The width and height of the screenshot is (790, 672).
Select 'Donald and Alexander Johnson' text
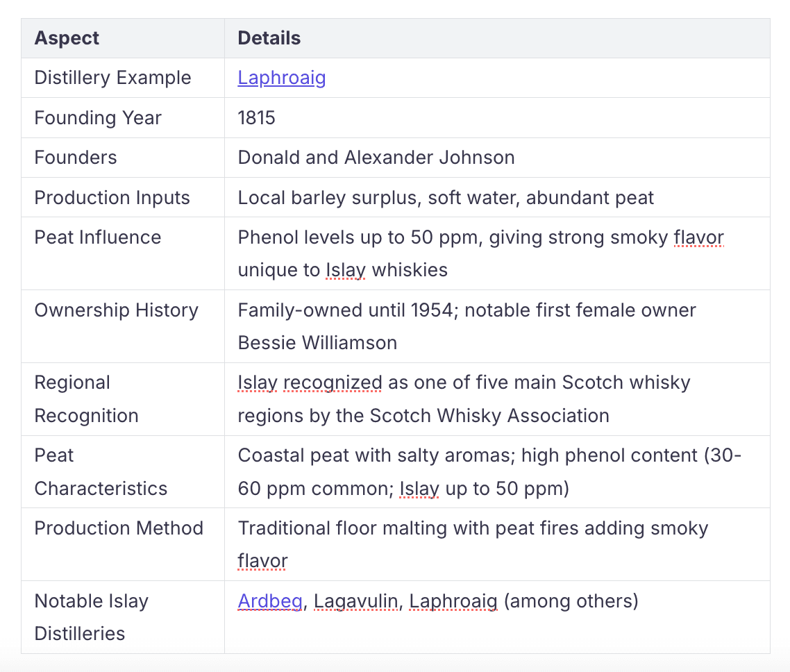[376, 158]
